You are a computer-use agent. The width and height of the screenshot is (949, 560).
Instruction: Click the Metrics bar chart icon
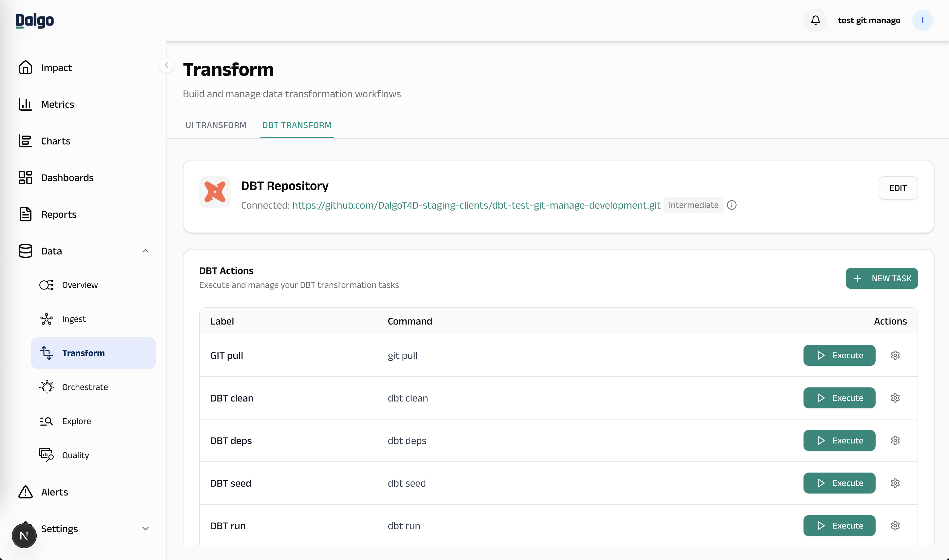click(25, 104)
